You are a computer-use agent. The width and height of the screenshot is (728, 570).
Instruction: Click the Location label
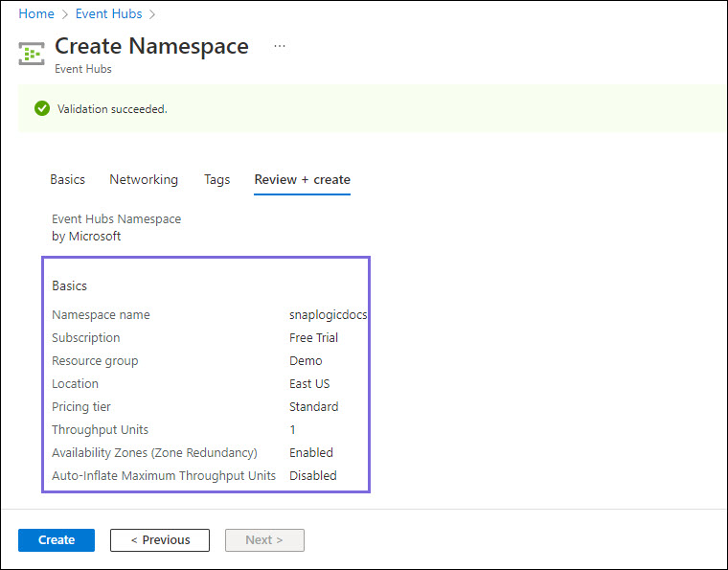pos(76,384)
